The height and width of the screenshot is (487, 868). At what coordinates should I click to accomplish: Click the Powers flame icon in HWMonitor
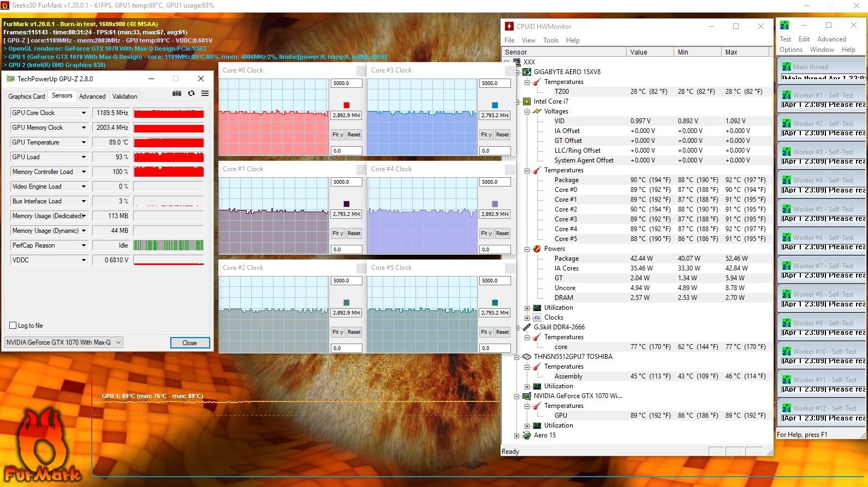click(x=537, y=249)
